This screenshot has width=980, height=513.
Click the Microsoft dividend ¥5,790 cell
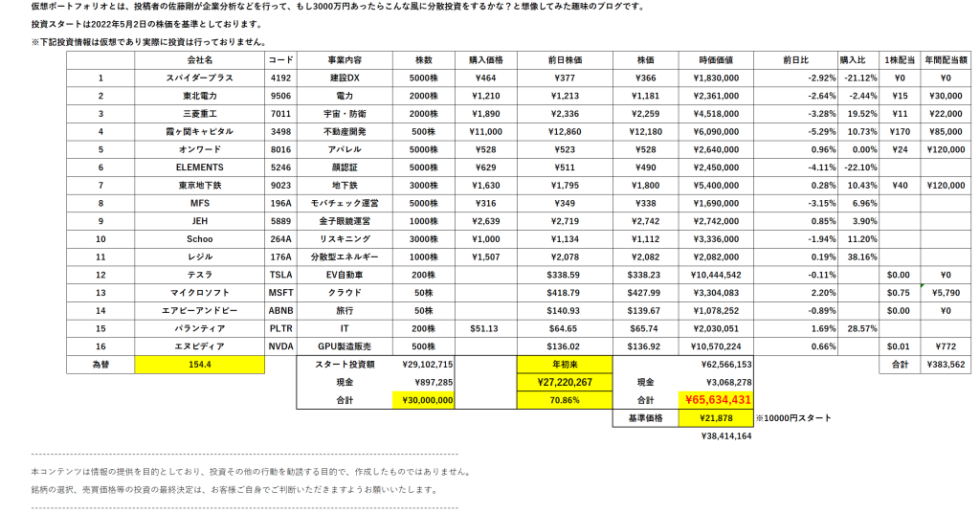click(946, 293)
